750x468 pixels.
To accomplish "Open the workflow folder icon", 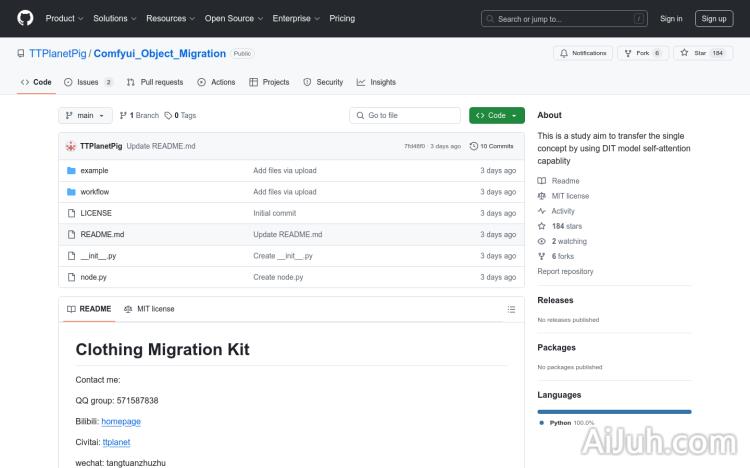I will click(x=71, y=192).
